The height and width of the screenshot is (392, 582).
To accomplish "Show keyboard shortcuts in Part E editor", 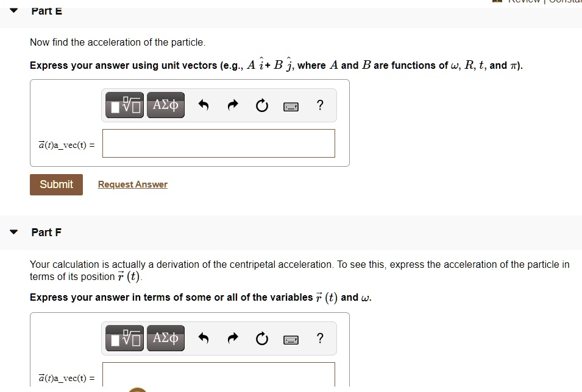I will (291, 105).
